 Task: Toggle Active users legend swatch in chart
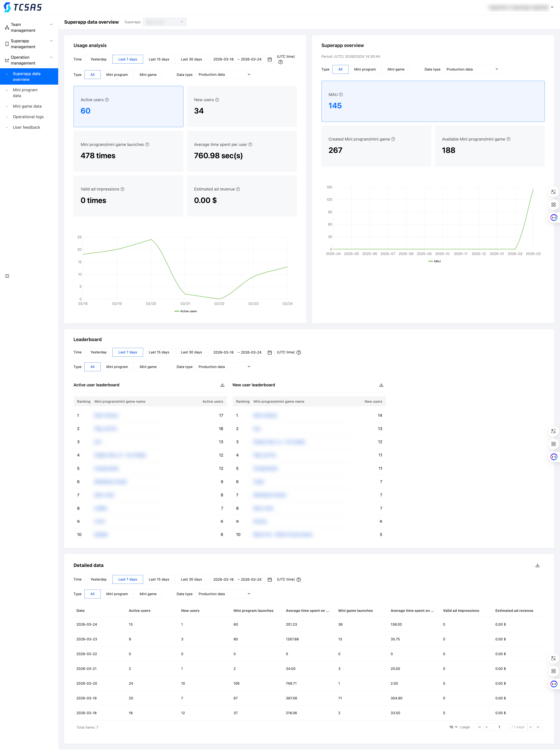point(176,311)
